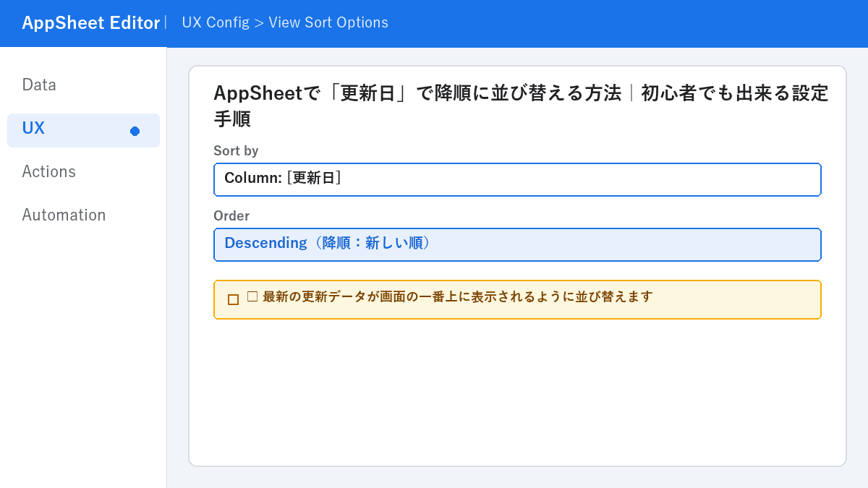868x488 pixels.
Task: Click the UX Config > View Sort Options breadcrumb
Action: click(285, 22)
